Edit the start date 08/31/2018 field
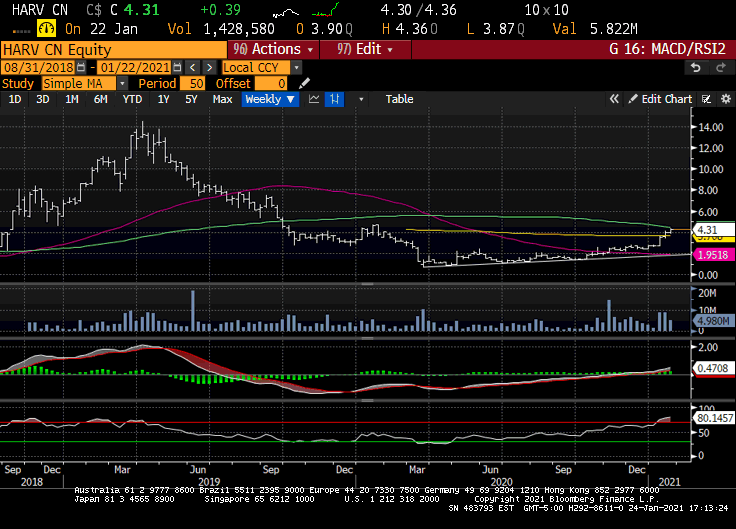This screenshot has width=736, height=529. [x=38, y=68]
